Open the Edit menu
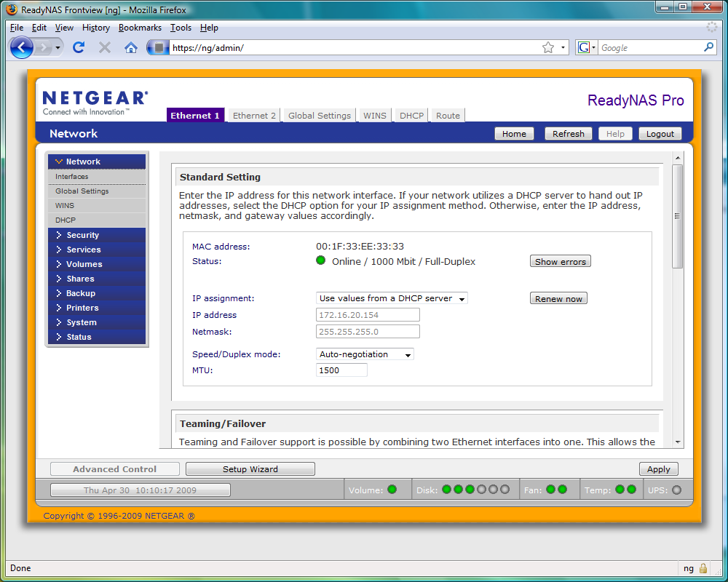The image size is (728, 582). tap(39, 28)
